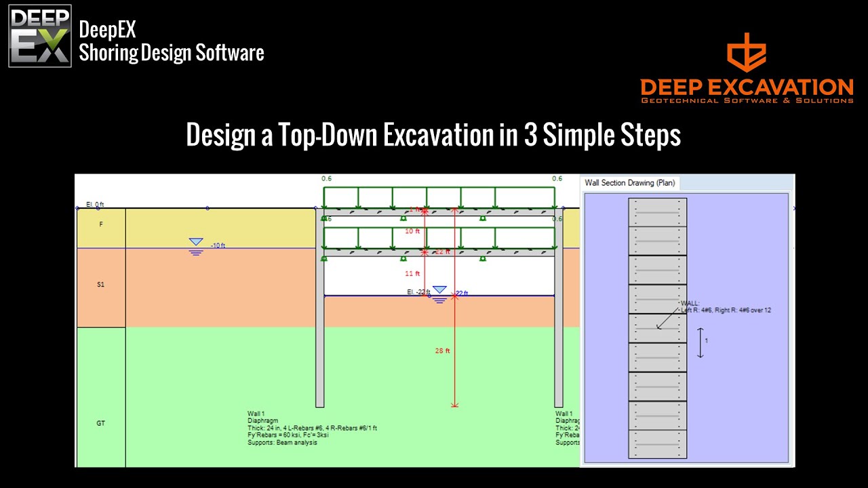Viewport: 868px width, 488px height.
Task: Click the 'Shoring Design Software' heading text
Action: pos(172,52)
